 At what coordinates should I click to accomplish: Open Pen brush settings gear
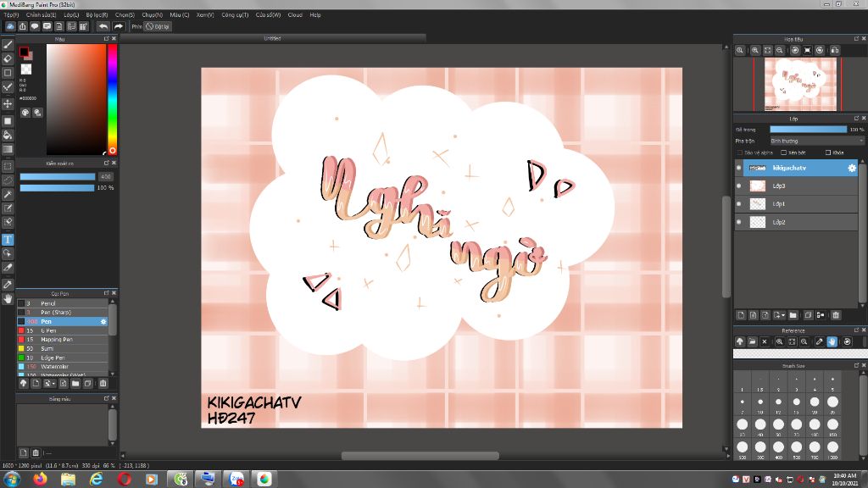pos(103,321)
